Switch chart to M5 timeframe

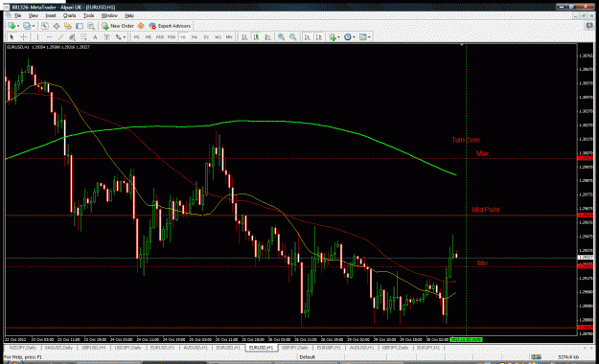(x=149, y=37)
